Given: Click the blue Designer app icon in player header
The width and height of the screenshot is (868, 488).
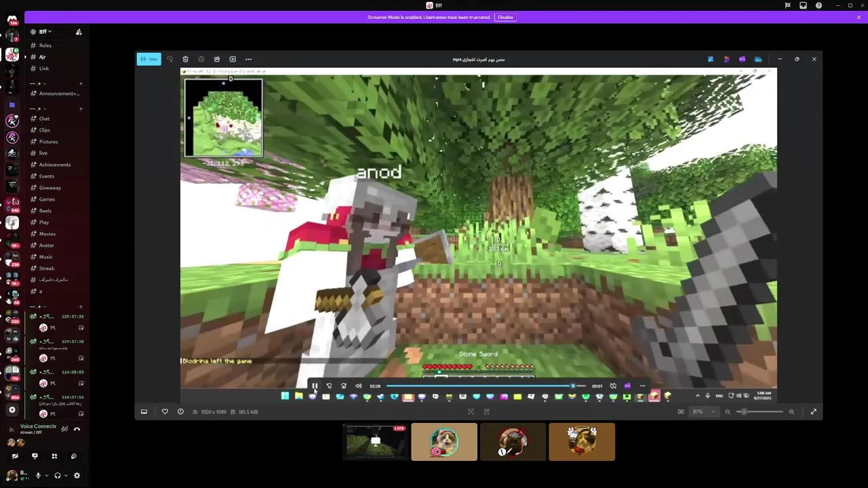Looking at the screenshot, I should point(710,59).
